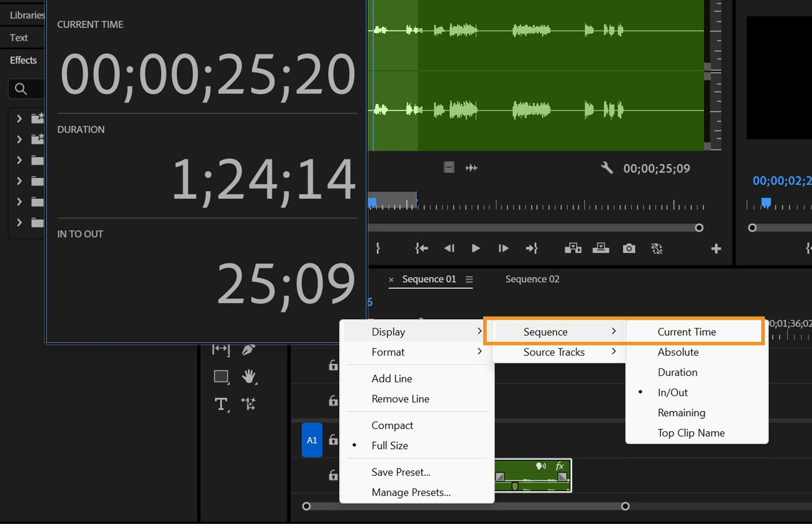Select the Pen tool
Screen dimensions: 812x524
tap(248, 349)
